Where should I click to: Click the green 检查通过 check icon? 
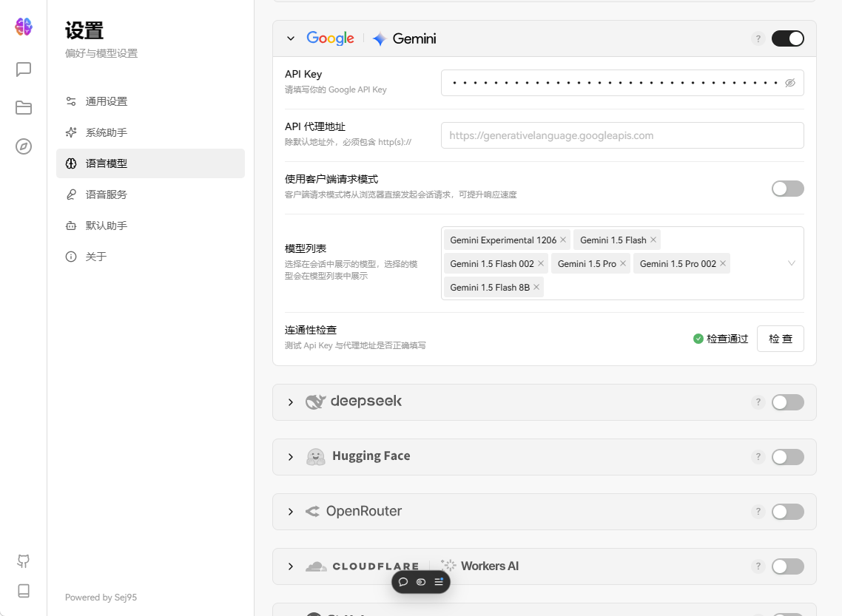(x=698, y=339)
